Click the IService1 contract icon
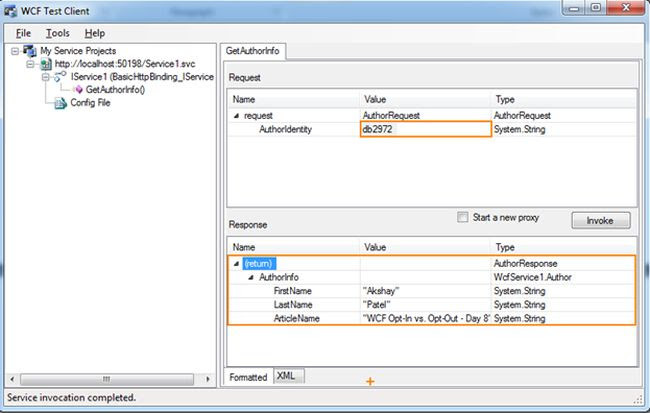This screenshot has height=413, width=650. pyautogui.click(x=61, y=76)
